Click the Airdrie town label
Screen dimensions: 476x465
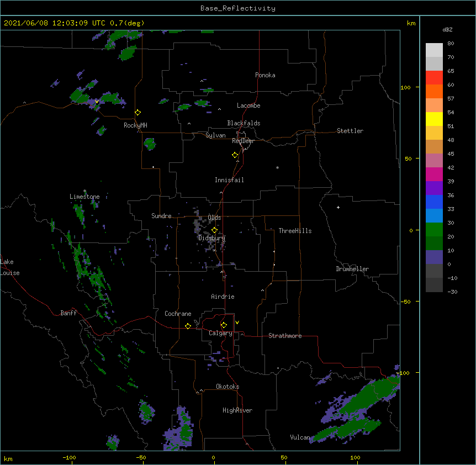[x=223, y=297]
